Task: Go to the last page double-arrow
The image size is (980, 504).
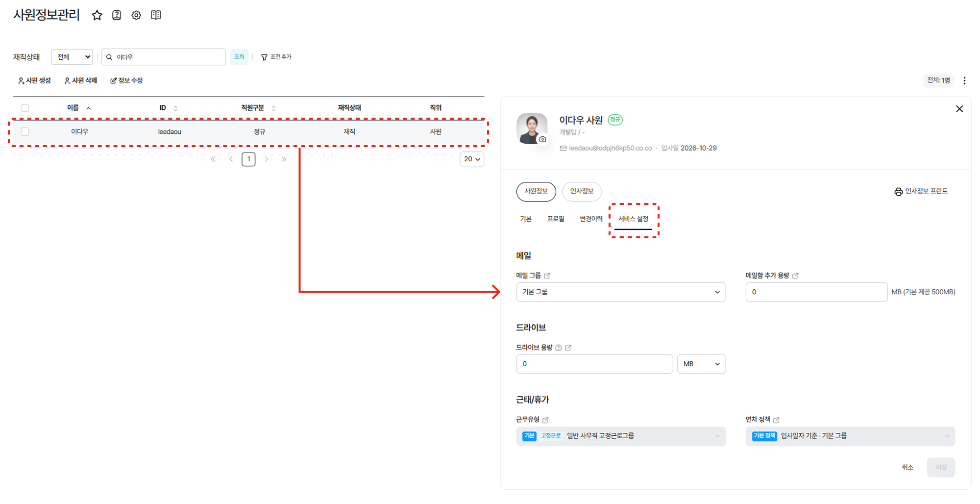Action: [284, 159]
